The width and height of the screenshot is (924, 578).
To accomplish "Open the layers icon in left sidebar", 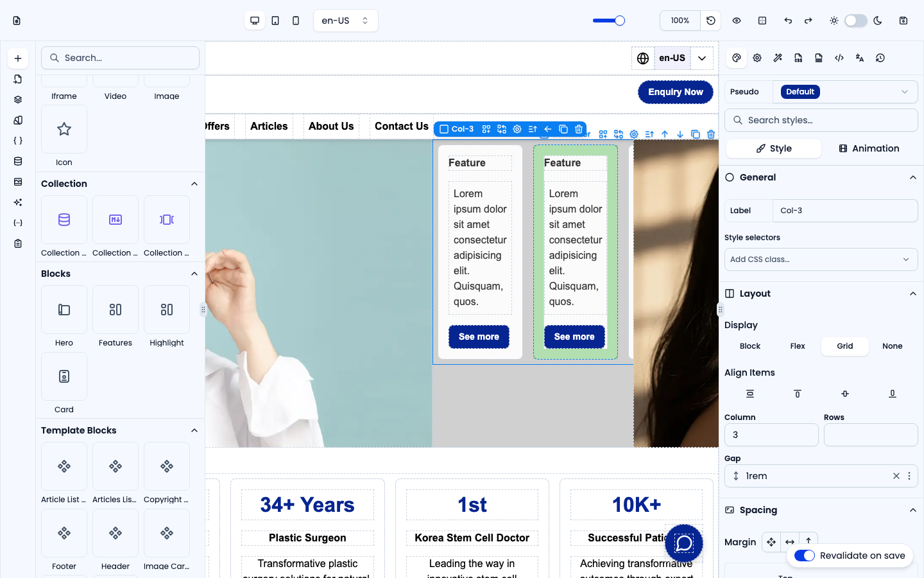I will (x=18, y=100).
